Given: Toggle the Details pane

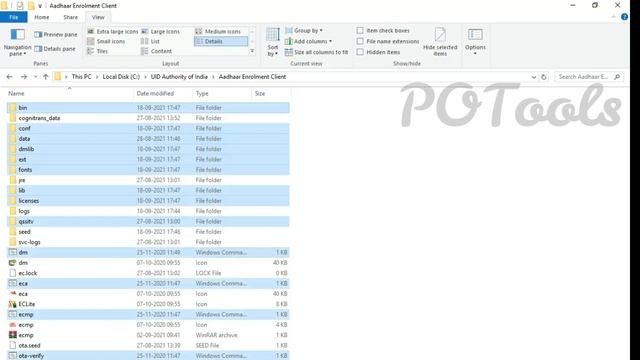Looking at the screenshot, I should (55, 49).
